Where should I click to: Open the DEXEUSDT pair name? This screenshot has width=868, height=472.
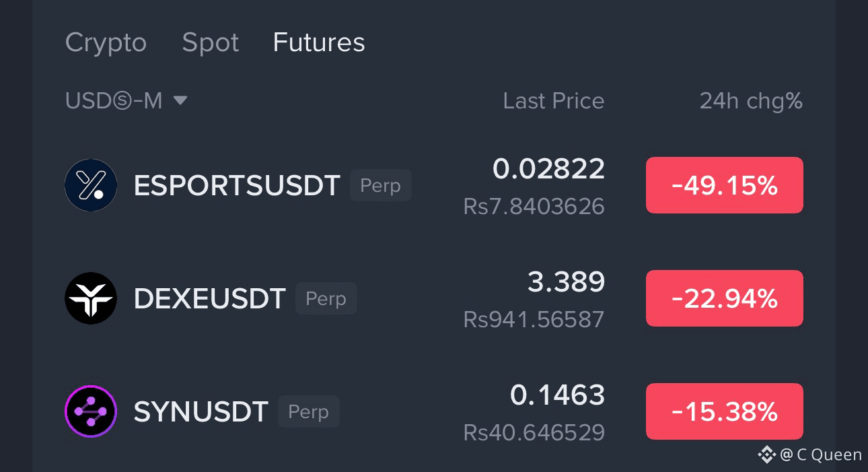tap(210, 299)
